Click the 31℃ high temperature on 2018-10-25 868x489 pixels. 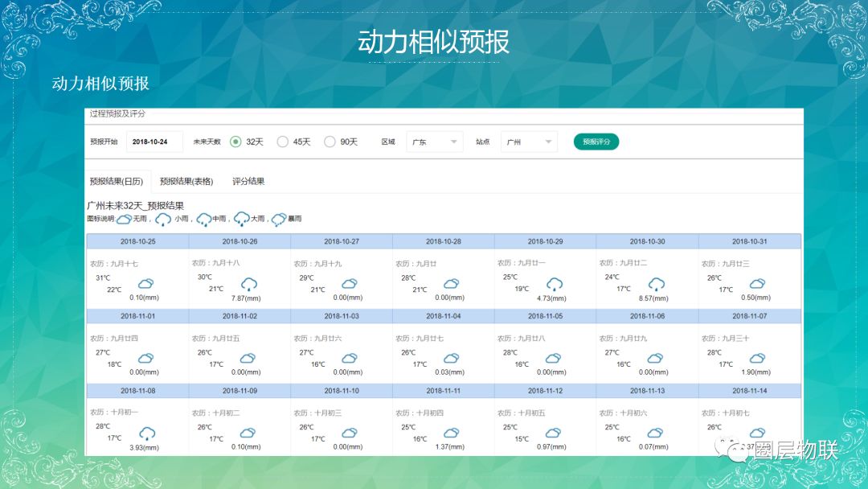(x=103, y=278)
